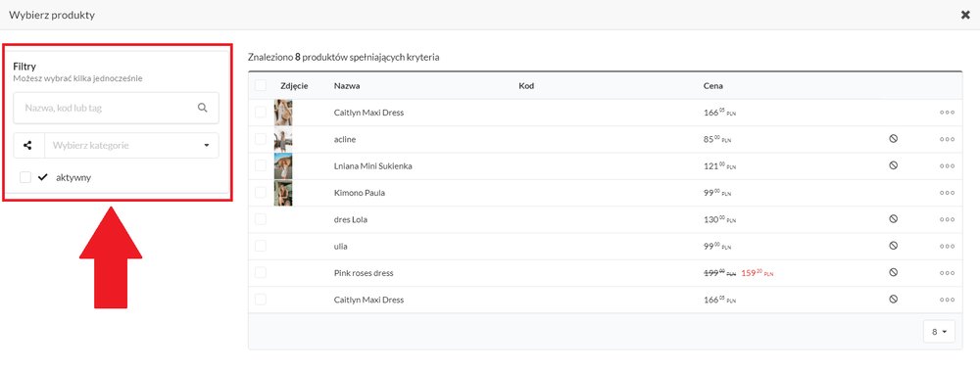Click the Kimono Paula product photo
980x371 pixels.
[283, 193]
